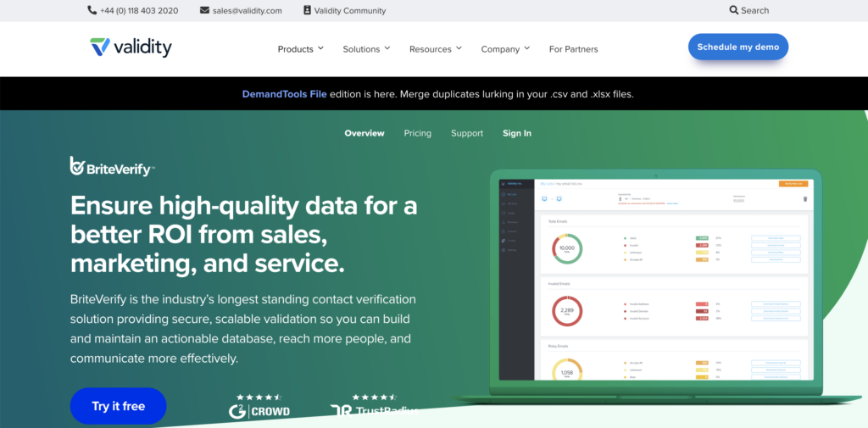This screenshot has height=428, width=868.
Task: Go to the Validity logo homepage
Action: click(x=131, y=47)
